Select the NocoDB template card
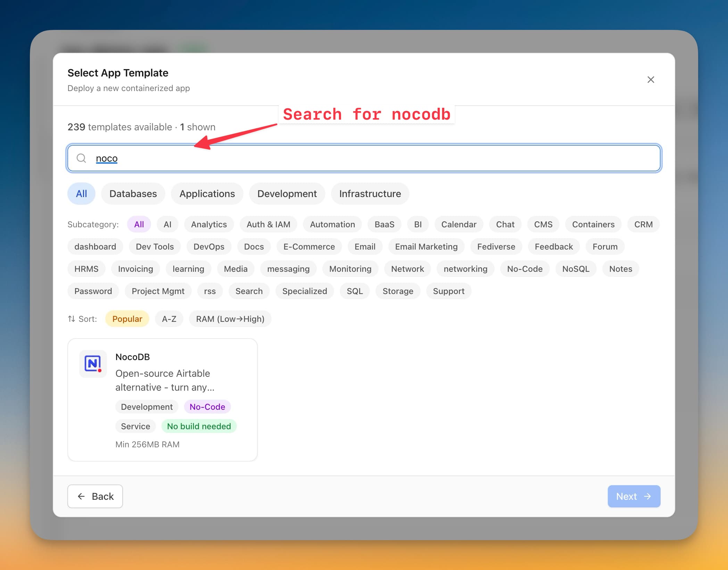 point(162,399)
